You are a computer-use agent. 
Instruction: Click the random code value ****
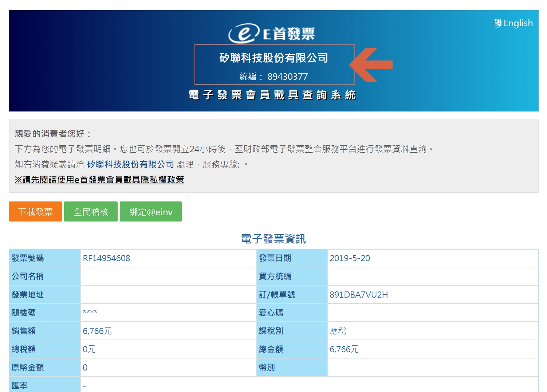point(90,312)
